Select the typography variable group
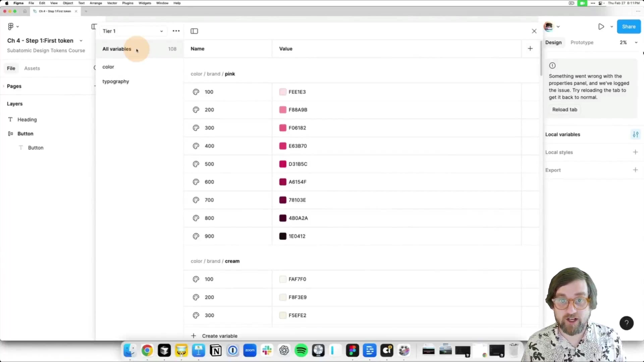This screenshot has height=362, width=644. point(116,81)
